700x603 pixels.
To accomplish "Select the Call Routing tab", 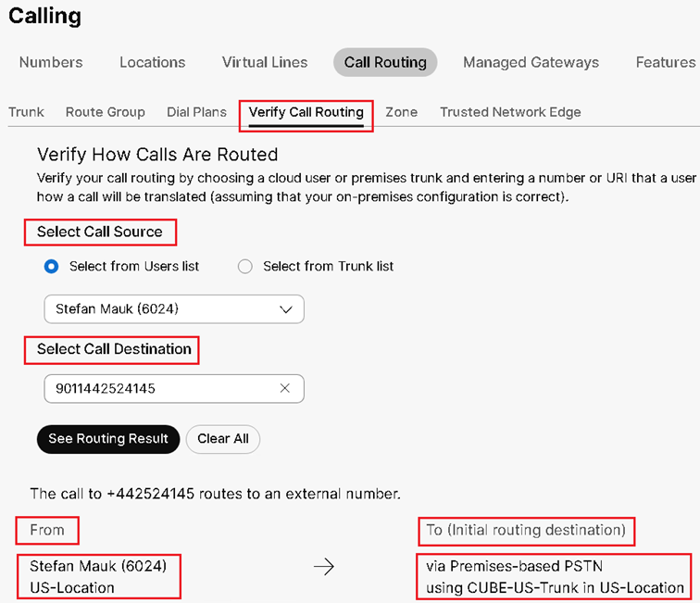I will coord(385,62).
